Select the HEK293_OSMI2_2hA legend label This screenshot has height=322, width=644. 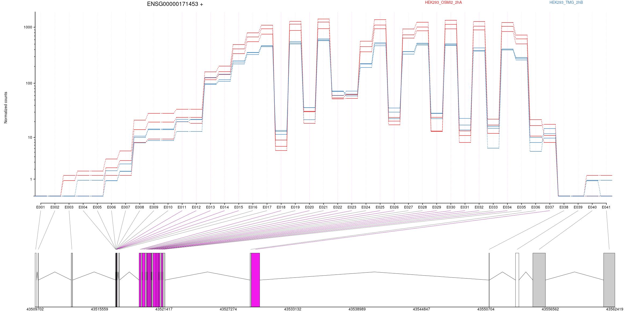pyautogui.click(x=443, y=2)
